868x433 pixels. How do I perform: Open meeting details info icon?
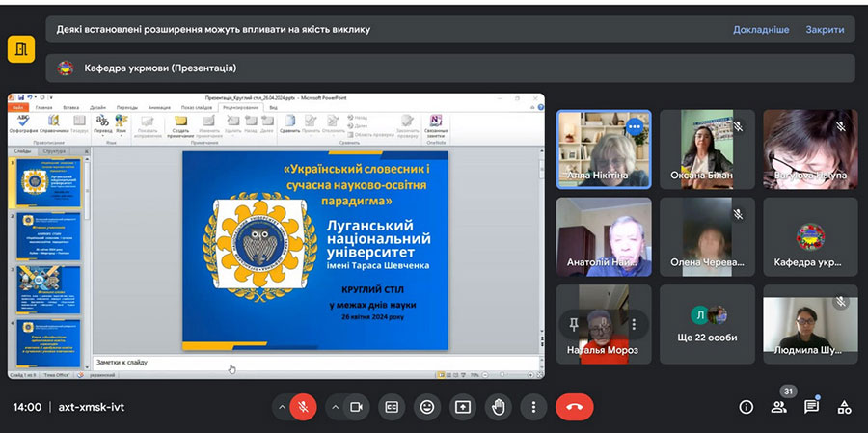746,407
